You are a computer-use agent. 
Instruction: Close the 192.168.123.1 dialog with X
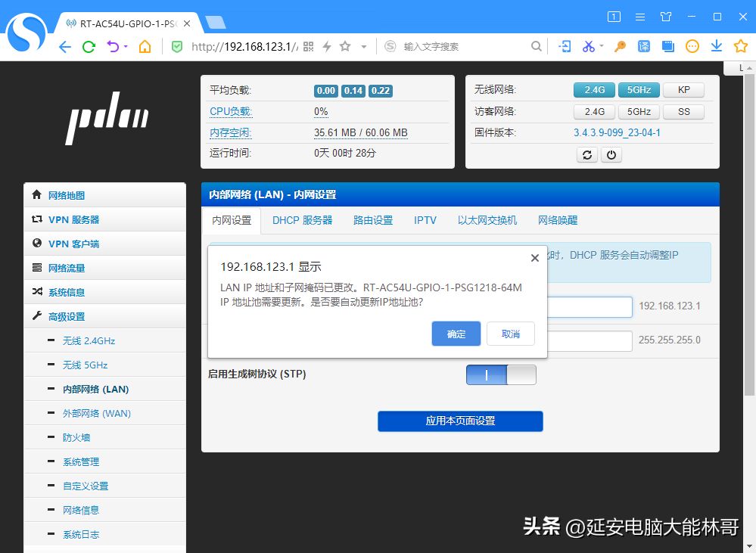click(534, 258)
